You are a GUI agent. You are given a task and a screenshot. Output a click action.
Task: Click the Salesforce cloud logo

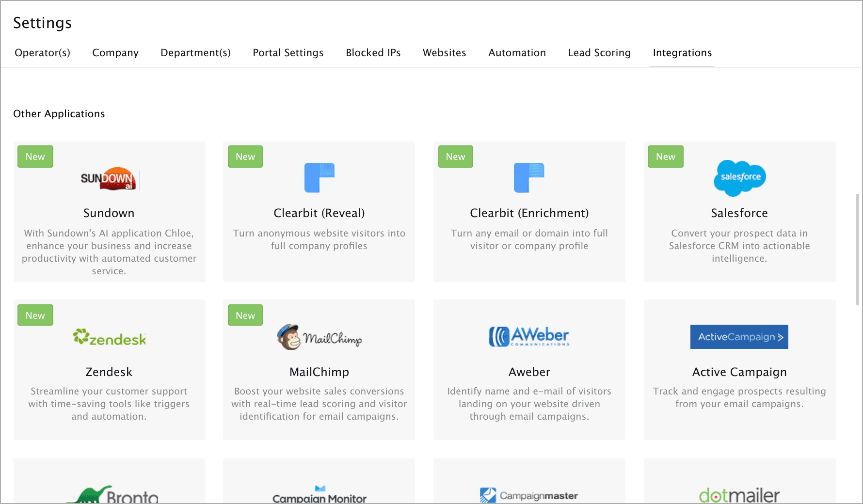[x=739, y=178]
